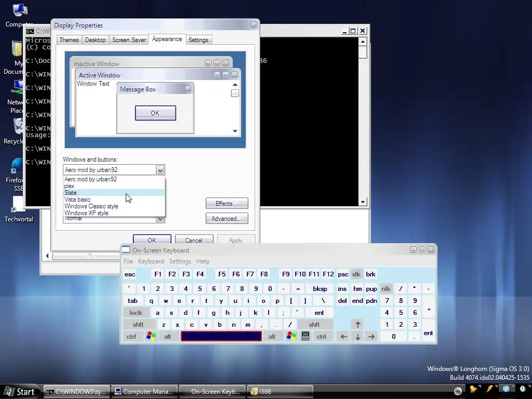The height and width of the screenshot is (399, 532).
Task: Click the Effects... button
Action: point(227,204)
